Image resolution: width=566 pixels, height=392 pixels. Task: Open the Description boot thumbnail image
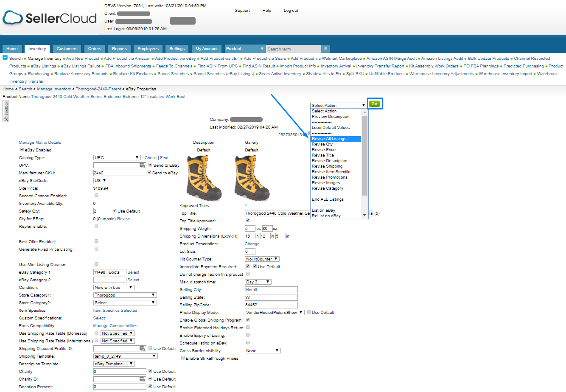coord(204,178)
